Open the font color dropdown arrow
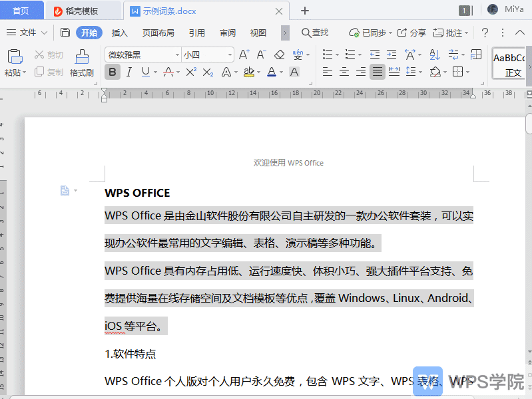532x399 pixels. [281, 72]
